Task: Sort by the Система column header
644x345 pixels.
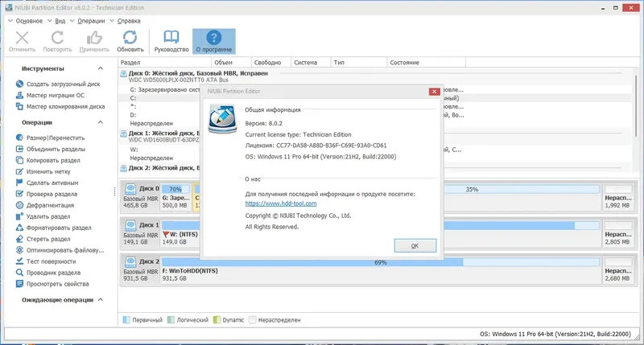Action: coord(311,63)
